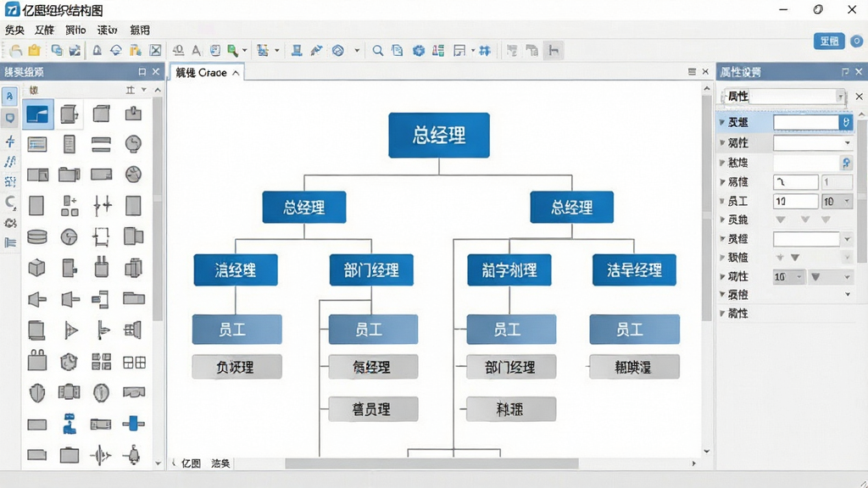Screen dimensions: 868x488
Task: Click the pin dropper icon in toolbar
Action: pyautogui.click(x=316, y=50)
